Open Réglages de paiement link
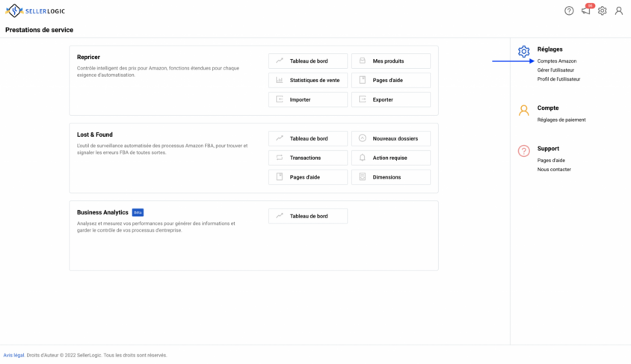The height and width of the screenshot is (364, 631). [x=561, y=120]
